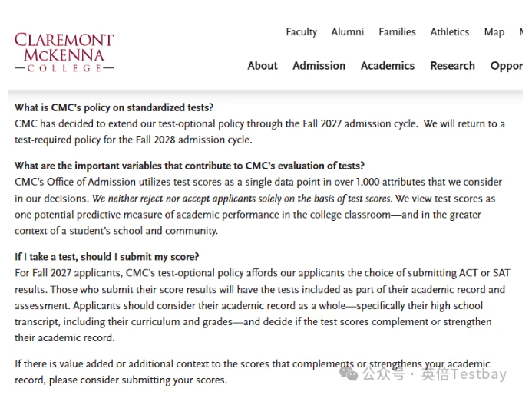Image resolution: width=532 pixels, height=398 pixels.
Task: Open the Academics menu
Action: [x=388, y=66]
